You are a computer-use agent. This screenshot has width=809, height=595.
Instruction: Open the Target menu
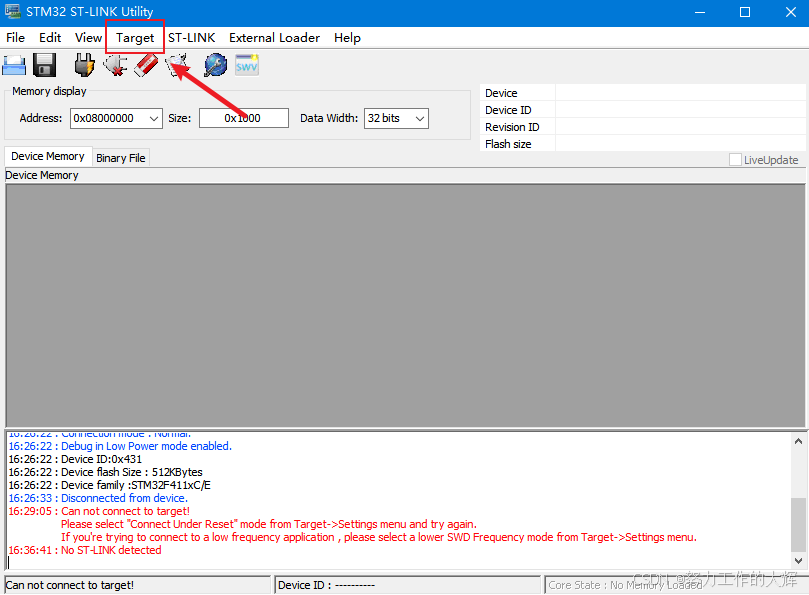tap(135, 38)
